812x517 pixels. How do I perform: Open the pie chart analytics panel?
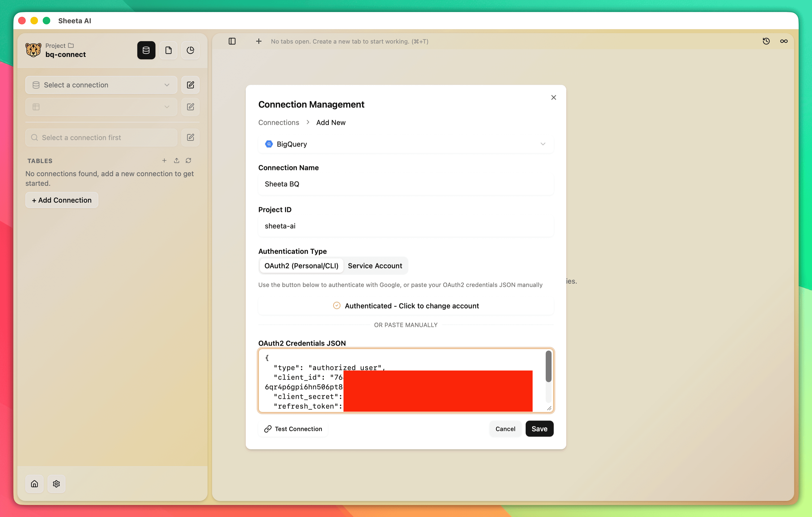pos(190,50)
